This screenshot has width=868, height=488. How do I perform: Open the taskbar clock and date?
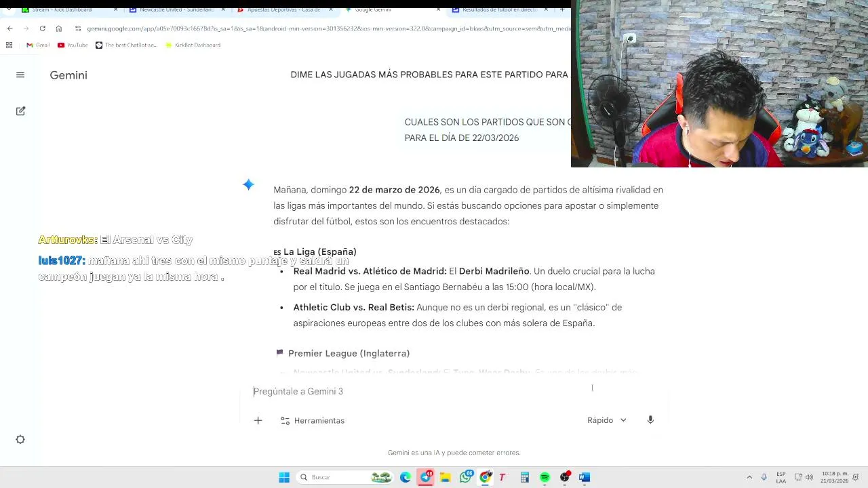tap(835, 477)
